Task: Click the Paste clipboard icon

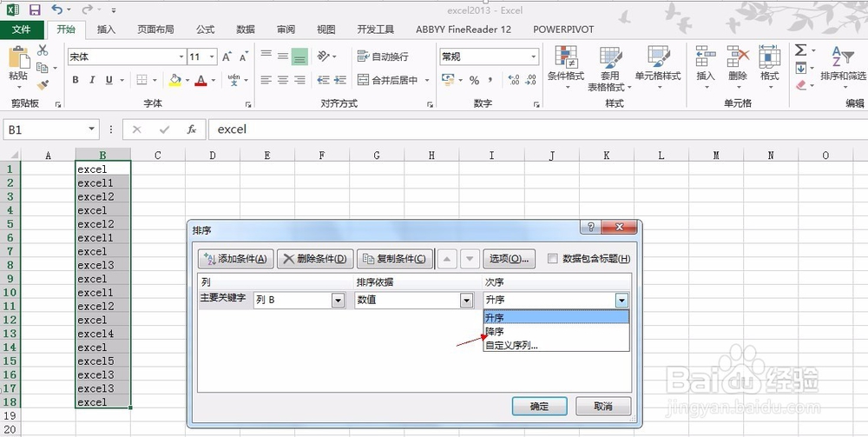Action: (19, 58)
